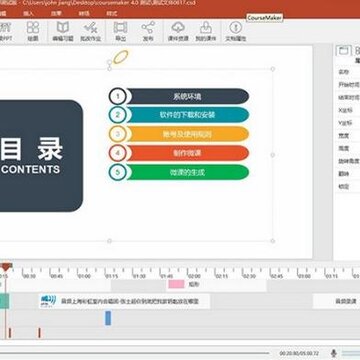Open the 插入 ribbon tab
The height and width of the screenshot is (360, 360).
[x=28, y=14]
